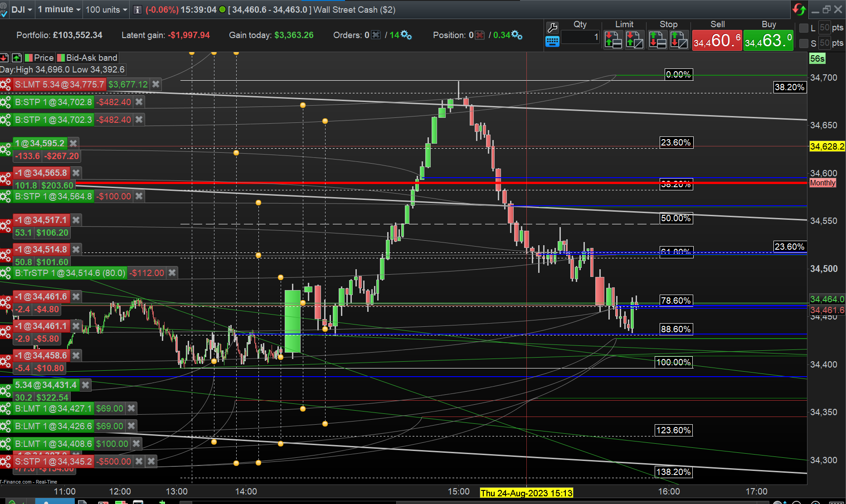Open the DJI instrument dropdown
846x504 pixels.
coord(22,10)
